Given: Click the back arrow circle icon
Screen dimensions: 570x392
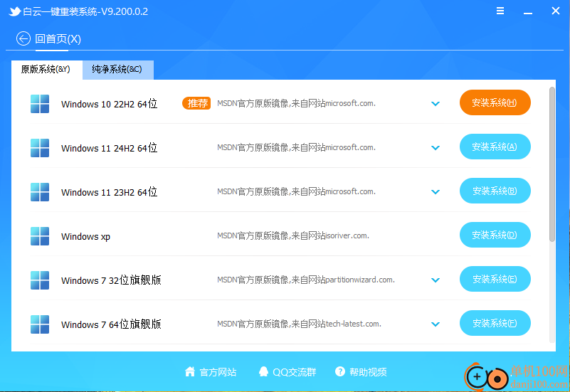Looking at the screenshot, I should tap(23, 38).
